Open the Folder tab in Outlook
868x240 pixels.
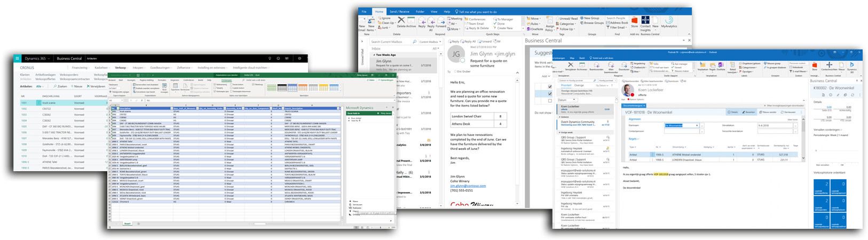[x=420, y=12]
